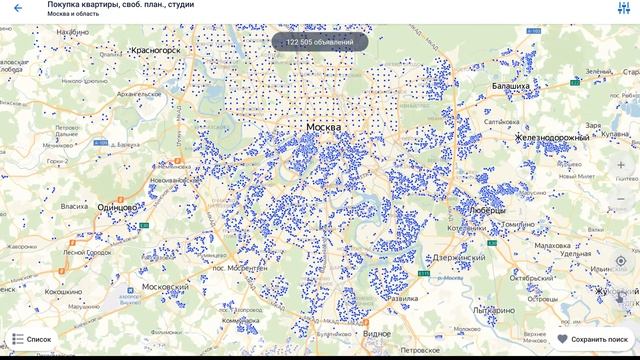640x360 pixels.
Task: Click Сохранить поиск button
Action: 593,339
